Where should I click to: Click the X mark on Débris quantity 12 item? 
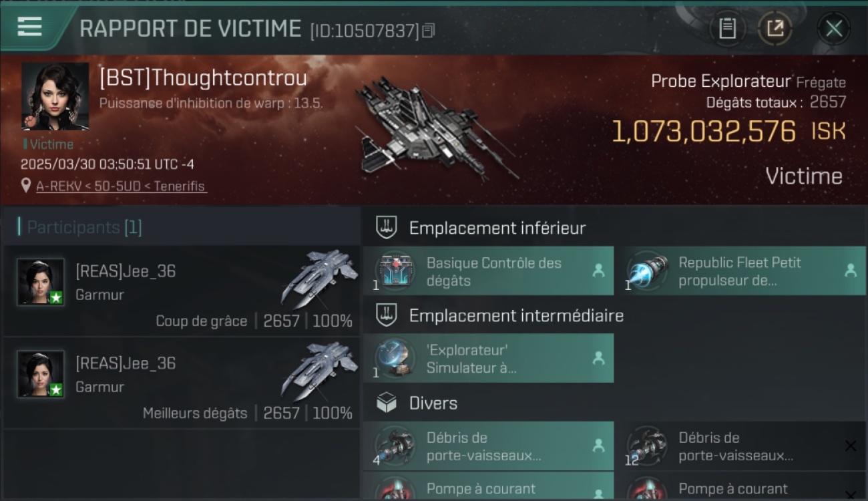point(850,446)
